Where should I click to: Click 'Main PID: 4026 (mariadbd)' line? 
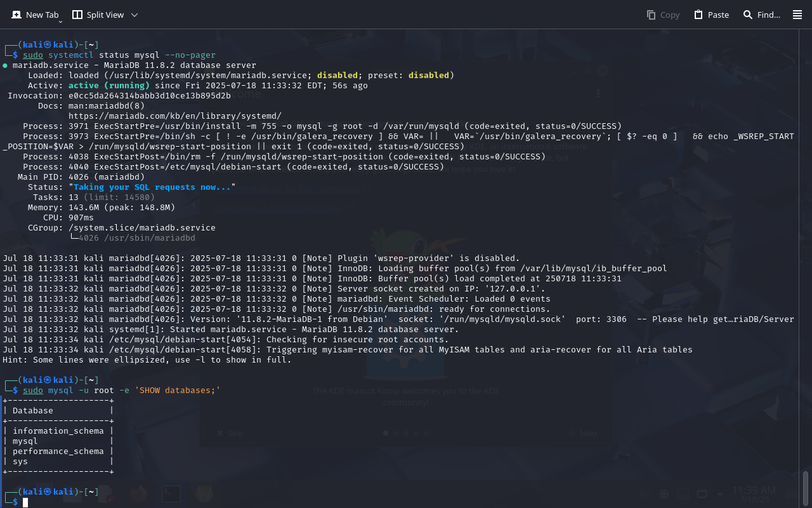pos(81,177)
